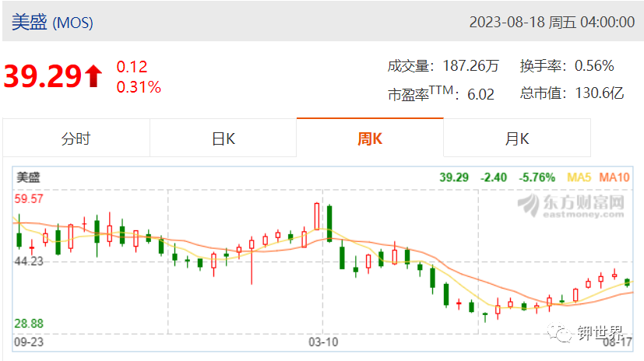Screen dimensions: 644x361
Task: Toggle the MA5 legend label
Action: tap(579, 177)
